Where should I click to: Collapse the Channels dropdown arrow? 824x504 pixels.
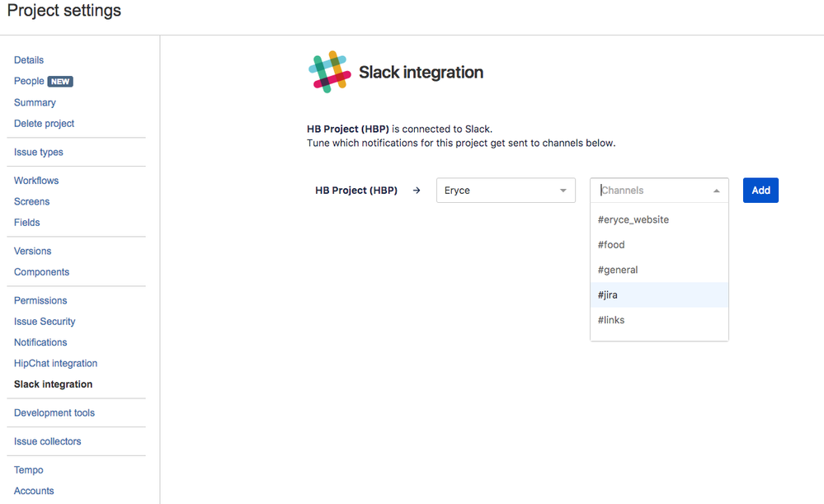click(x=716, y=191)
